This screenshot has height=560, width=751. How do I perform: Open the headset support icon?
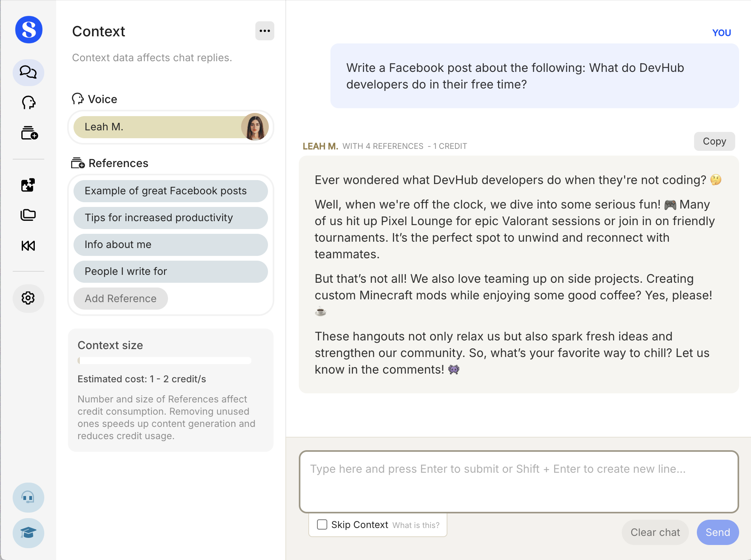click(28, 498)
